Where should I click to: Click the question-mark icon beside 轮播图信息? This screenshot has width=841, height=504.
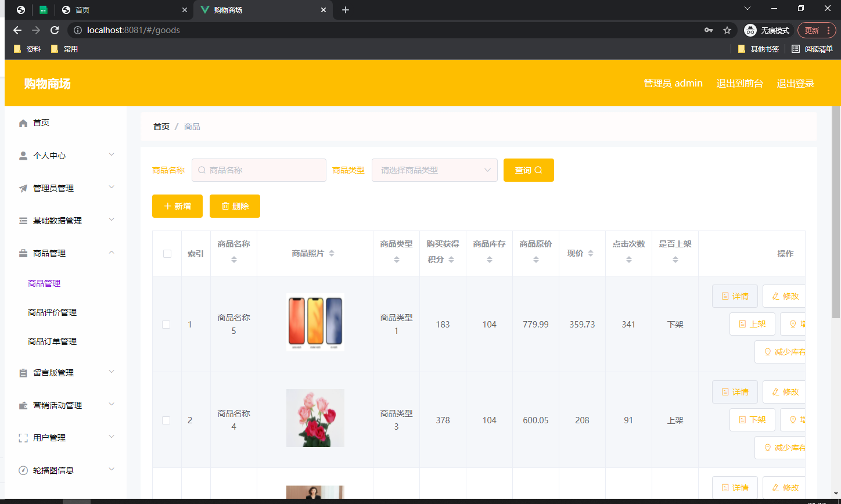(22, 470)
